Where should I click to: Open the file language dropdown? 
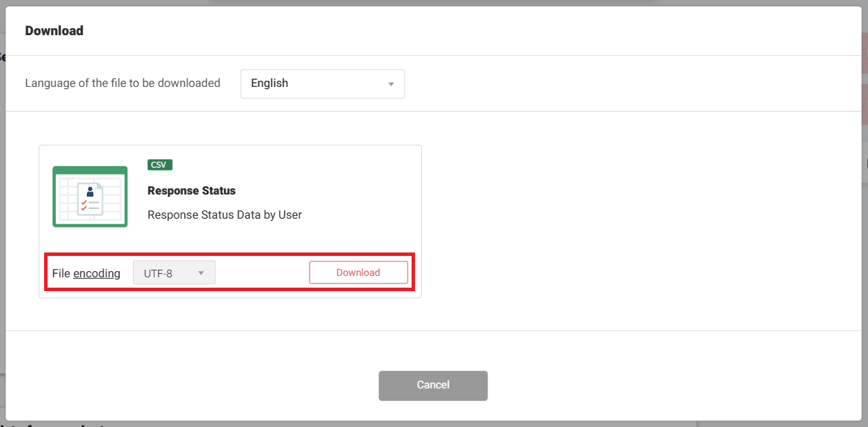[322, 83]
